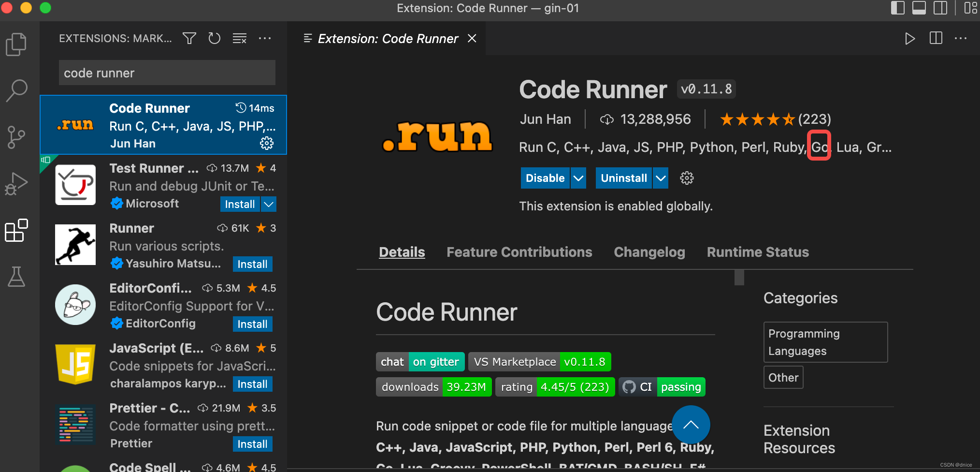The image size is (980, 472).
Task: Open the Changelog tab
Action: 649,252
